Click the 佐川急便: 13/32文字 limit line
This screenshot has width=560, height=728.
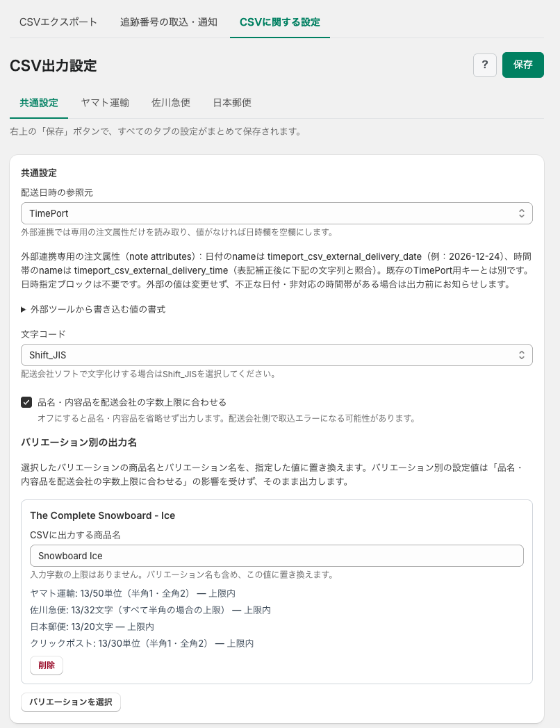(151, 610)
